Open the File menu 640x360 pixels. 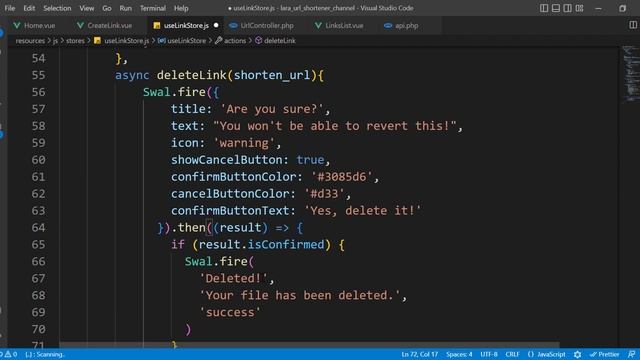click(x=9, y=8)
